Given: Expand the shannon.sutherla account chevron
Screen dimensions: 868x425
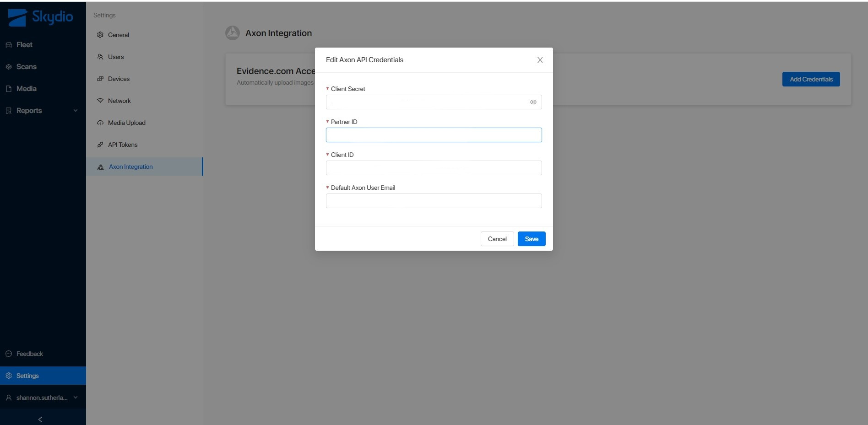Looking at the screenshot, I should coord(76,398).
